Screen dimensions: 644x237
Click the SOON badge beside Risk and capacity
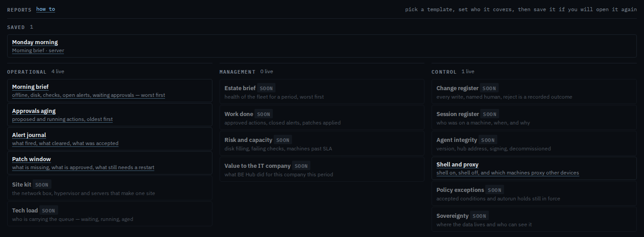click(283, 140)
